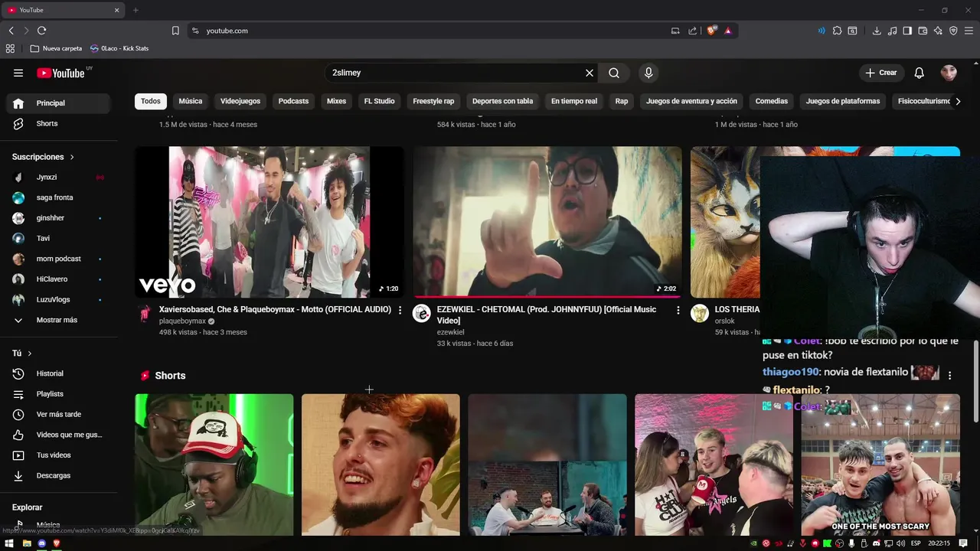Image resolution: width=980 pixels, height=551 pixels.
Task: Open the Brave Rewards triangle icon
Action: (727, 31)
